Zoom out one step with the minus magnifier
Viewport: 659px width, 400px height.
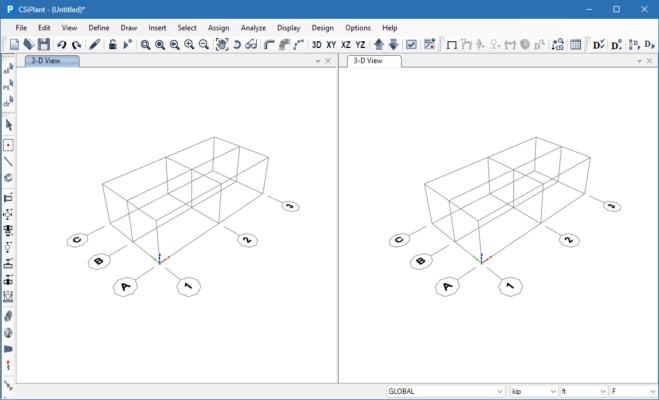point(203,45)
